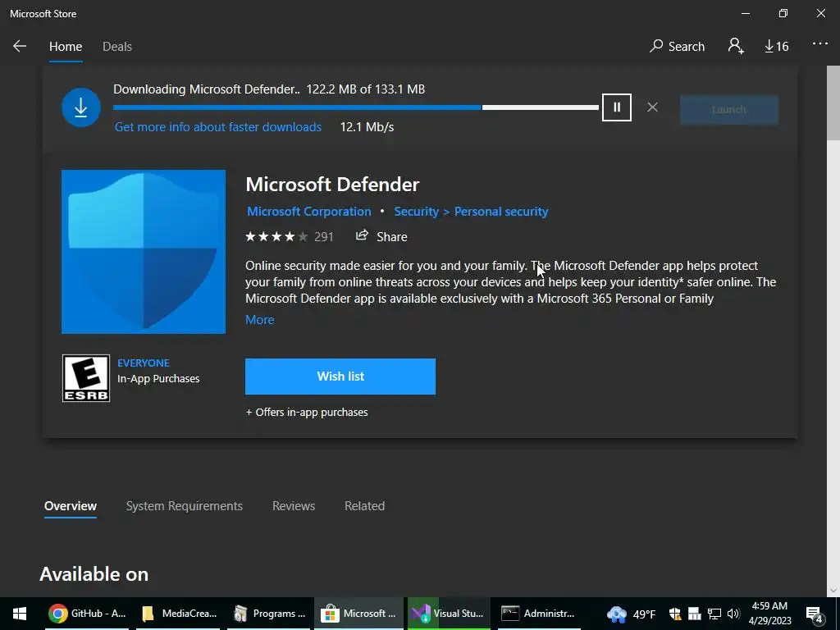This screenshot has height=630, width=840.
Task: Open the Search in Microsoft Store
Action: (x=677, y=46)
